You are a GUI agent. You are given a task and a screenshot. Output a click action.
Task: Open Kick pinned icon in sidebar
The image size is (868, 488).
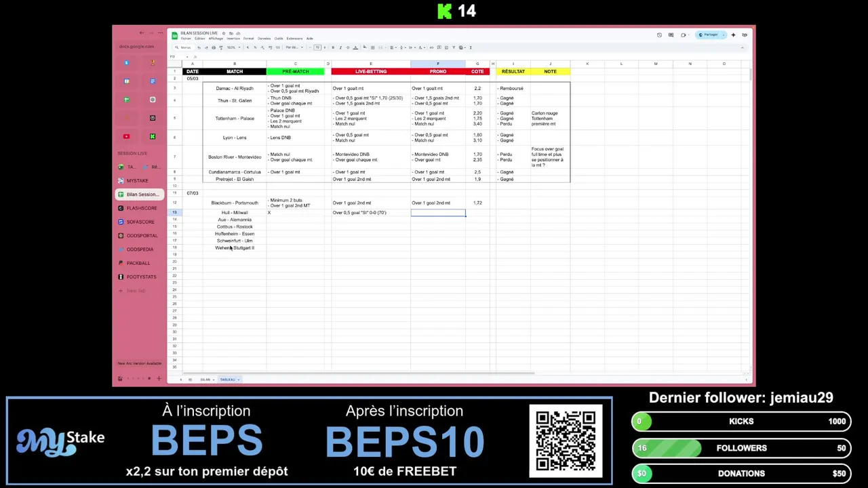pyautogui.click(x=153, y=136)
